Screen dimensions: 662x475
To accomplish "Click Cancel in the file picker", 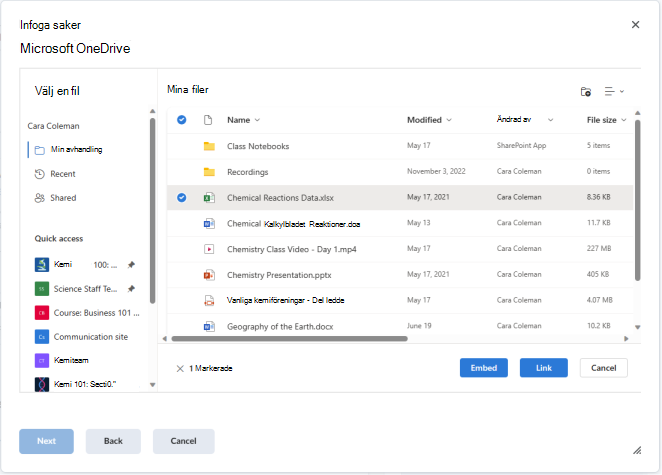I will coord(604,368).
